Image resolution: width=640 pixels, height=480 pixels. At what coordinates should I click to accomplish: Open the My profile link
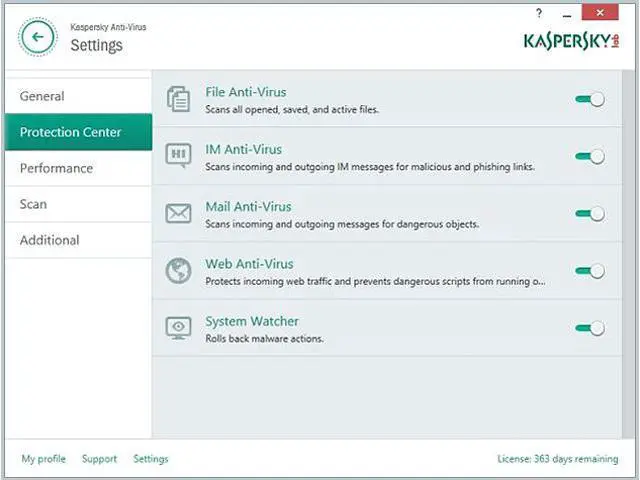(44, 459)
